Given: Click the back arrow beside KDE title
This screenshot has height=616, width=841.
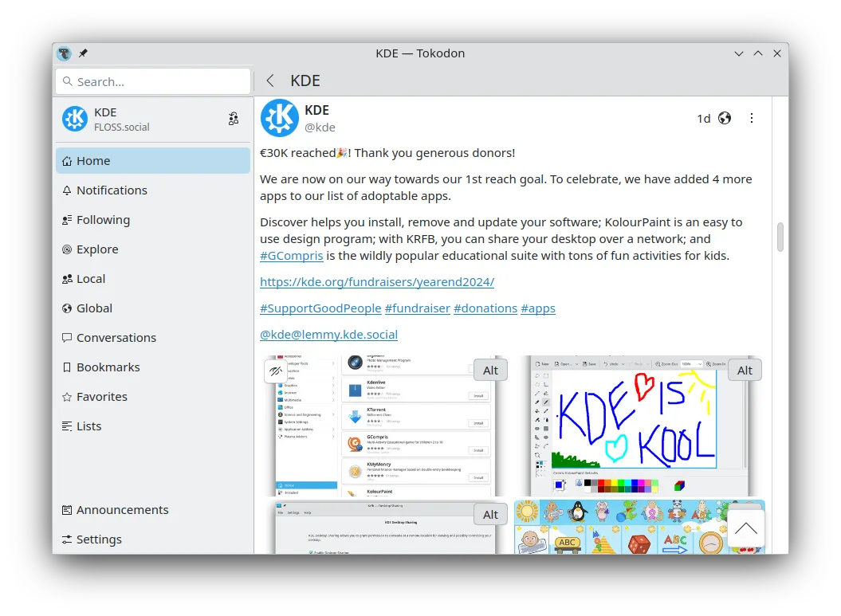Looking at the screenshot, I should click(270, 80).
